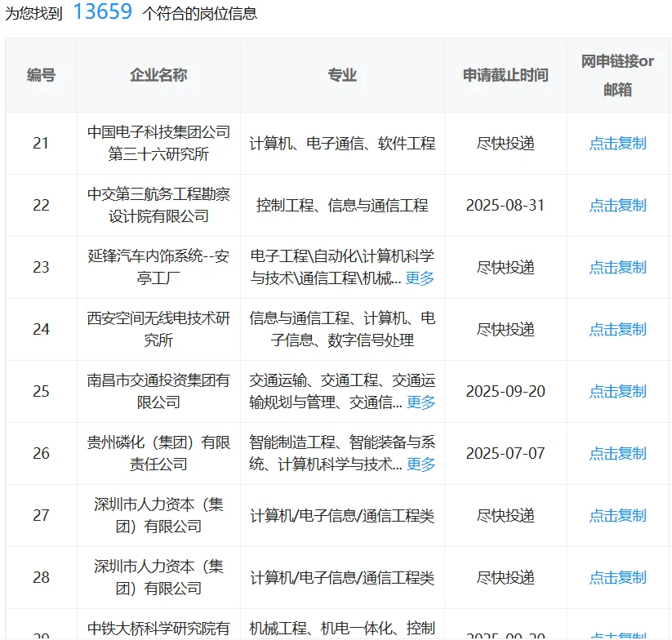The width and height of the screenshot is (672, 640).
Task: Click deadline 2025-09-20 in row 25
Action: tap(505, 391)
